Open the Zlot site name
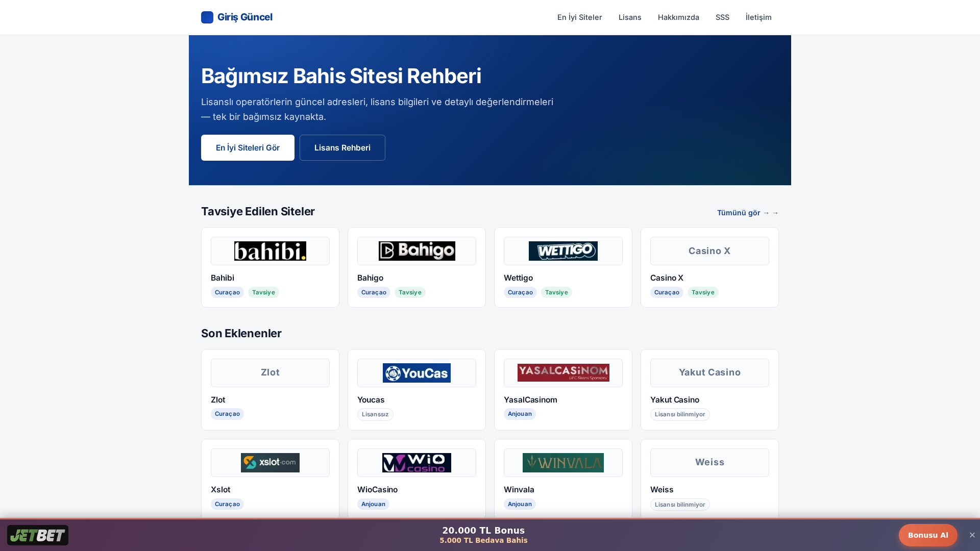This screenshot has width=980, height=551. [x=218, y=399]
